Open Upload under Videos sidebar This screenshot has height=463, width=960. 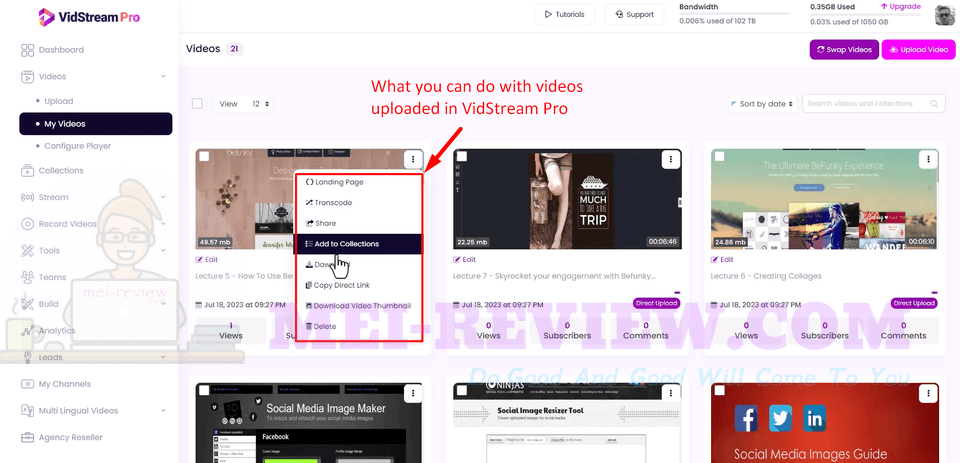point(59,102)
